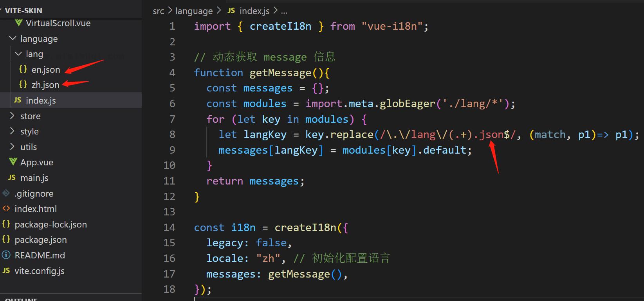Click getMessage() call on line 17
Image resolution: width=644 pixels, height=301 pixels.
305,274
